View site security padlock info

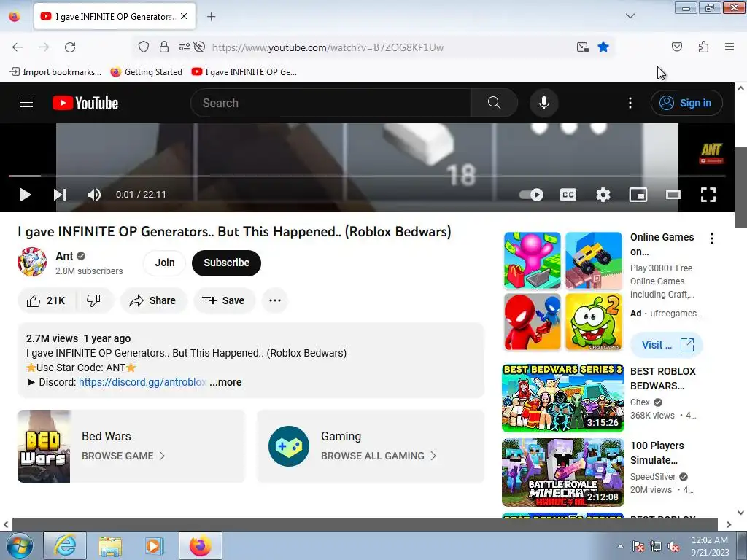[164, 47]
